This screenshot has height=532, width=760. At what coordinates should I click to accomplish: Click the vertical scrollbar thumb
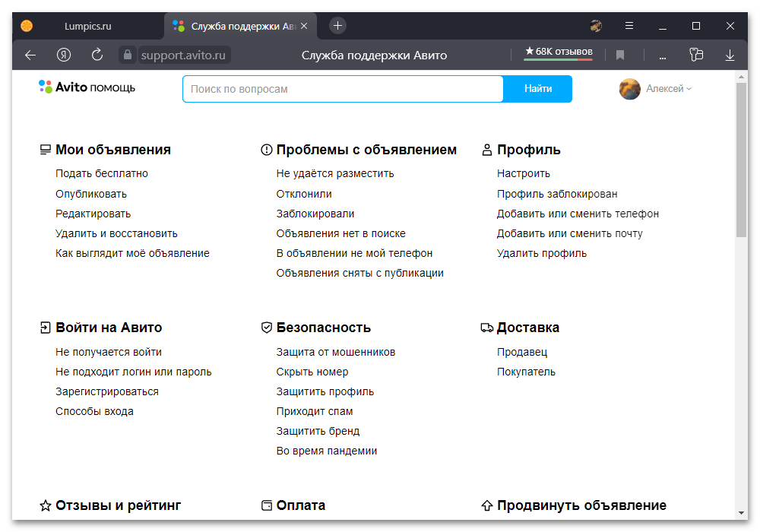(x=741, y=160)
